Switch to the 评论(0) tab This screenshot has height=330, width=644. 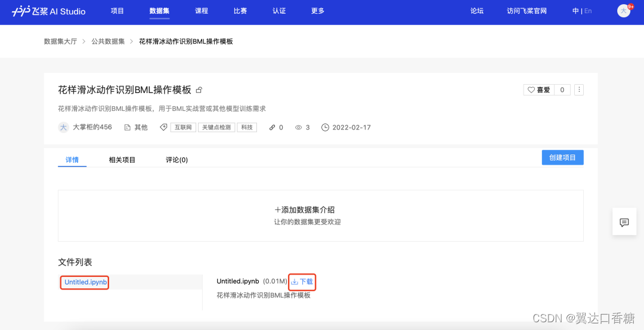pos(177,159)
